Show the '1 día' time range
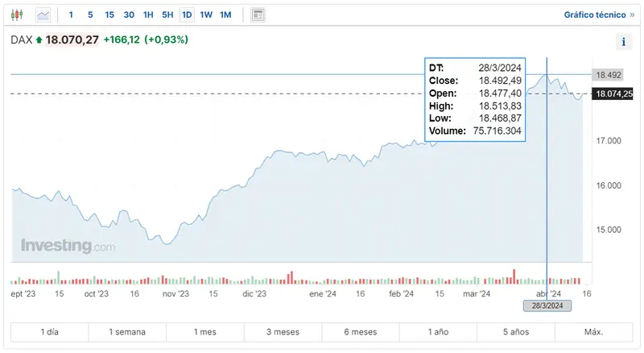The image size is (644, 353). (x=50, y=332)
